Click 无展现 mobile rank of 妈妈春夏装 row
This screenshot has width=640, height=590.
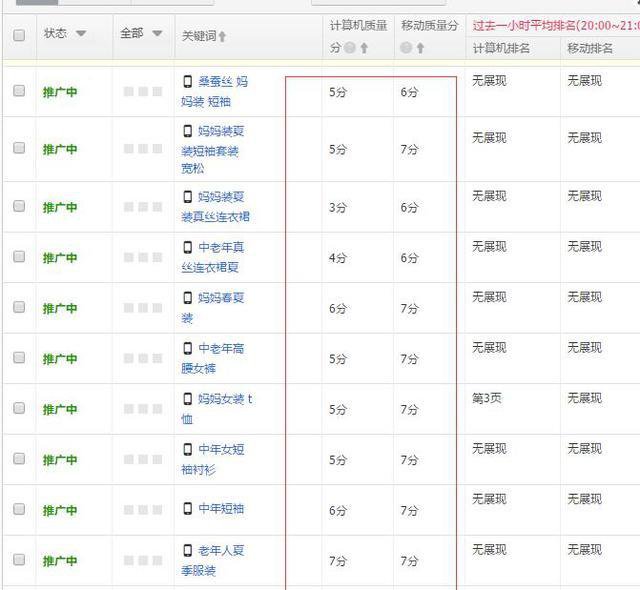click(584, 297)
